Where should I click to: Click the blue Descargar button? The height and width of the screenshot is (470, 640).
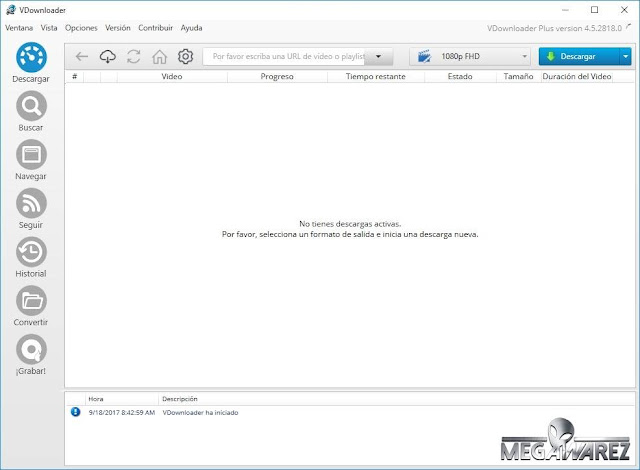[x=579, y=57]
